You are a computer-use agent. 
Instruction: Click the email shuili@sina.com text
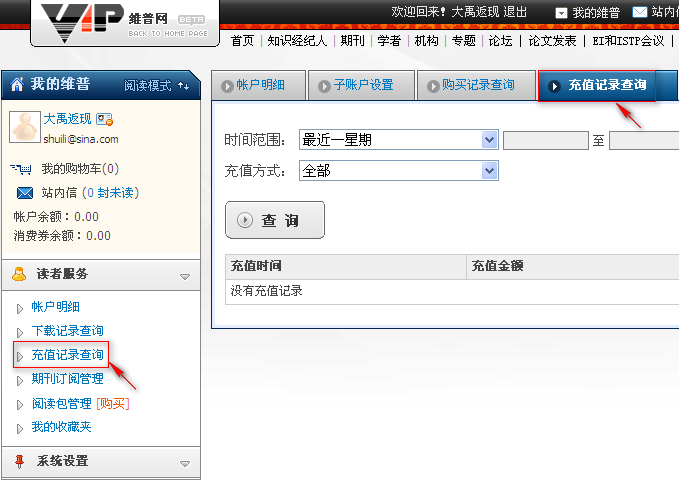click(x=81, y=139)
